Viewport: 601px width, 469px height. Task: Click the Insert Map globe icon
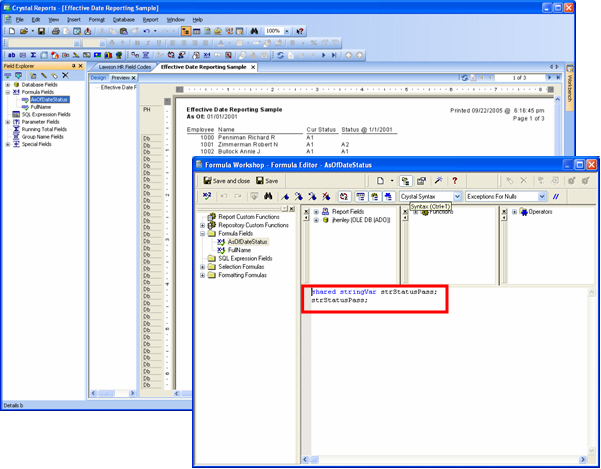[119, 55]
